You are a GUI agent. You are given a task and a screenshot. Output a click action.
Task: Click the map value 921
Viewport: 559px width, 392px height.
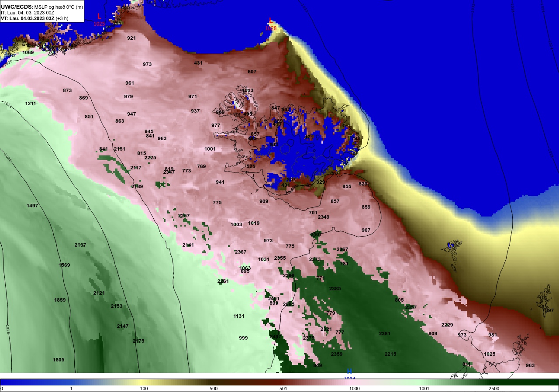131,38
